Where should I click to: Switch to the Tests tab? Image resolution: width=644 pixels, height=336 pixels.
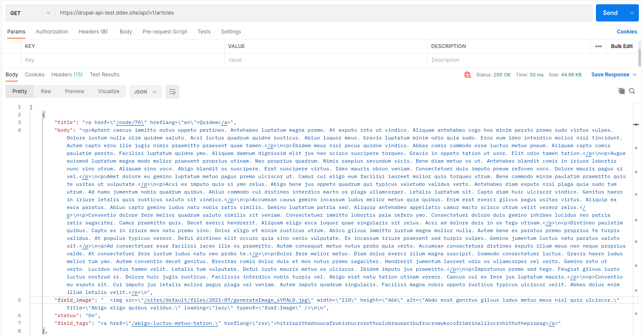(204, 32)
